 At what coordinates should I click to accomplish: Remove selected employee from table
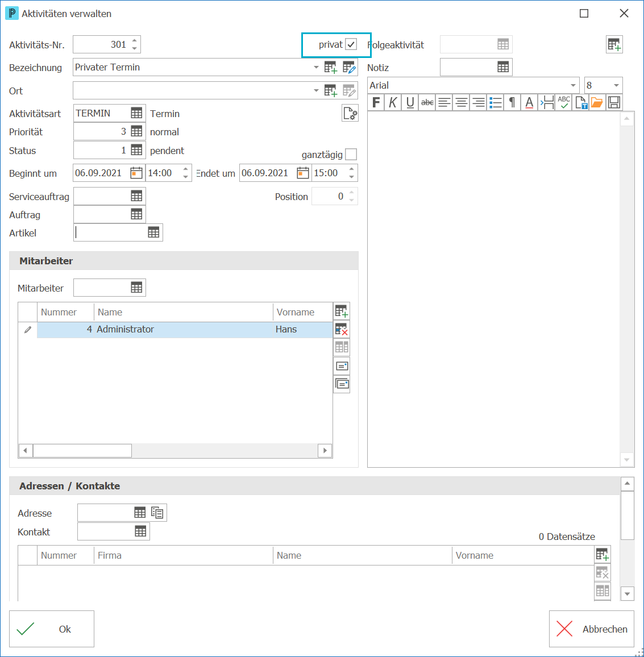[342, 329]
